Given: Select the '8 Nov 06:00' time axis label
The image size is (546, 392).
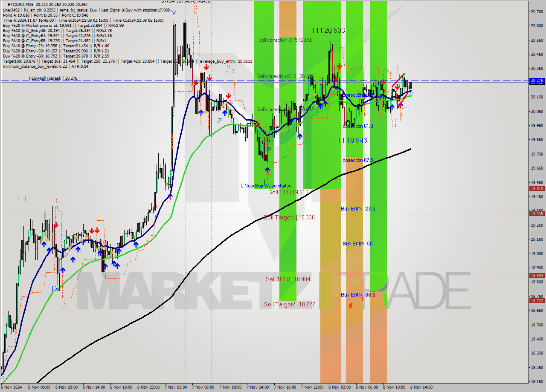Looking at the screenshot, I should click(366, 387).
